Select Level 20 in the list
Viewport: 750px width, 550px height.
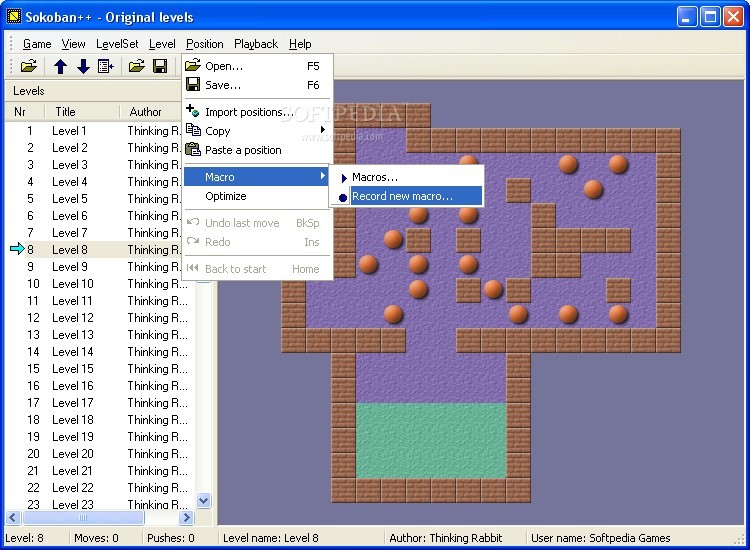(x=100, y=453)
